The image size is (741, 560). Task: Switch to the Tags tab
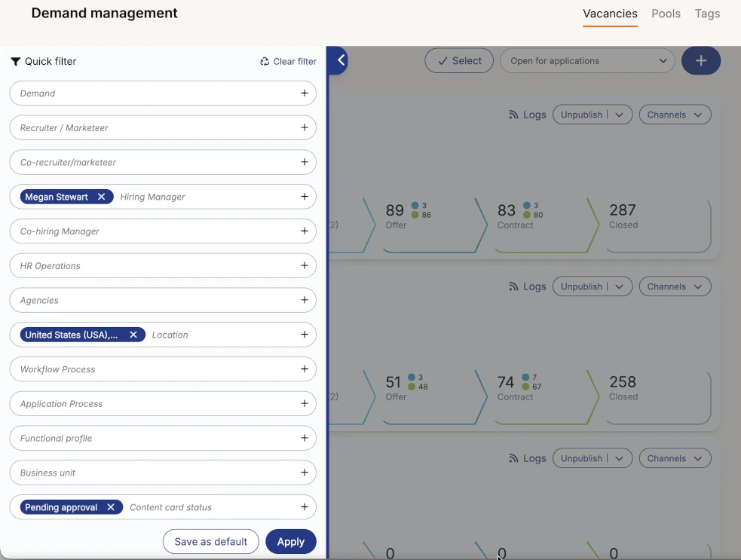click(707, 14)
